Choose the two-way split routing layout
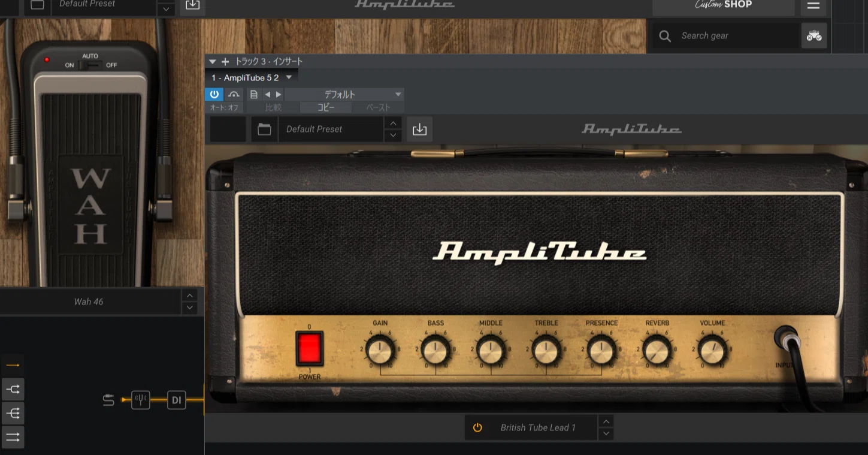 (x=13, y=389)
